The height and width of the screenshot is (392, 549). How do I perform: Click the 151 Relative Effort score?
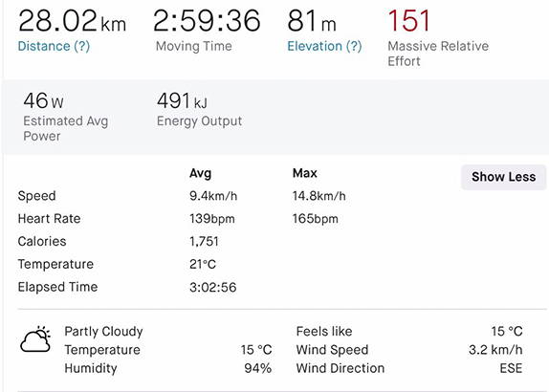pos(409,21)
